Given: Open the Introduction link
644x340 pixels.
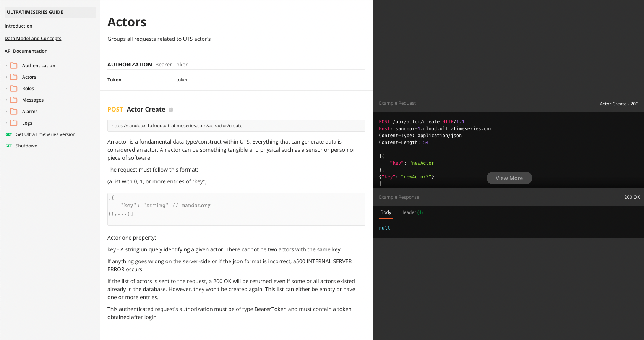Looking at the screenshot, I should pos(18,26).
